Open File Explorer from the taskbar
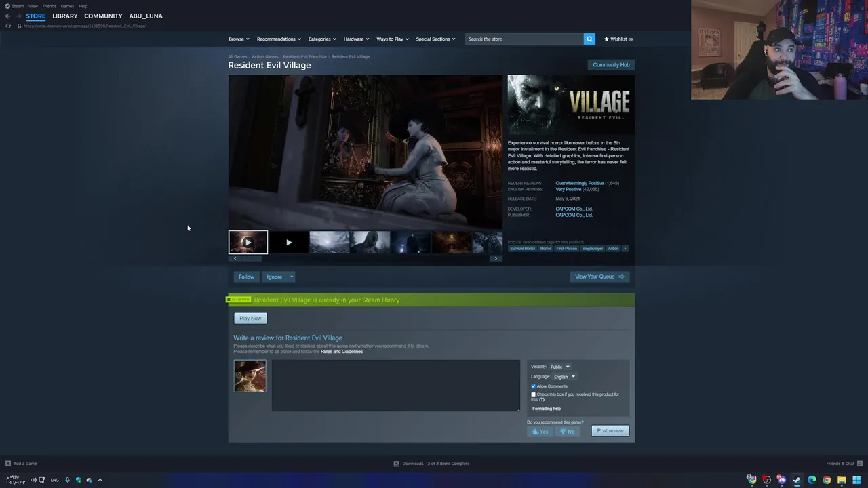Image resolution: width=868 pixels, height=488 pixels. (842, 480)
